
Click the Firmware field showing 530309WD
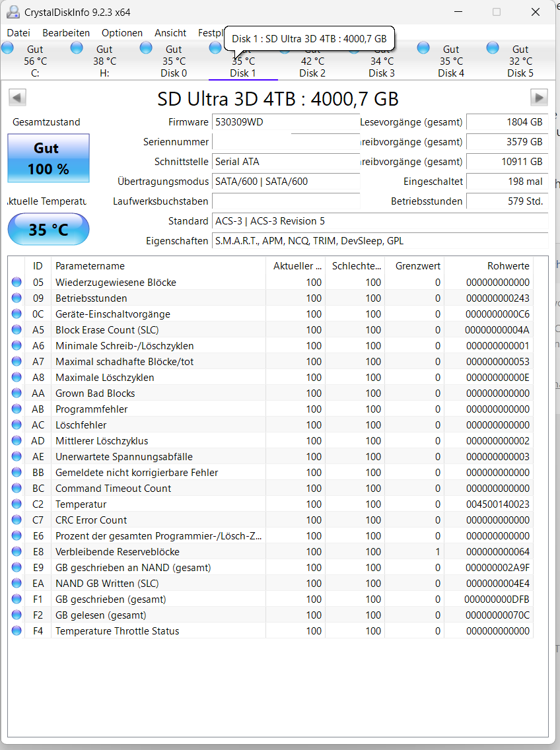(286, 122)
